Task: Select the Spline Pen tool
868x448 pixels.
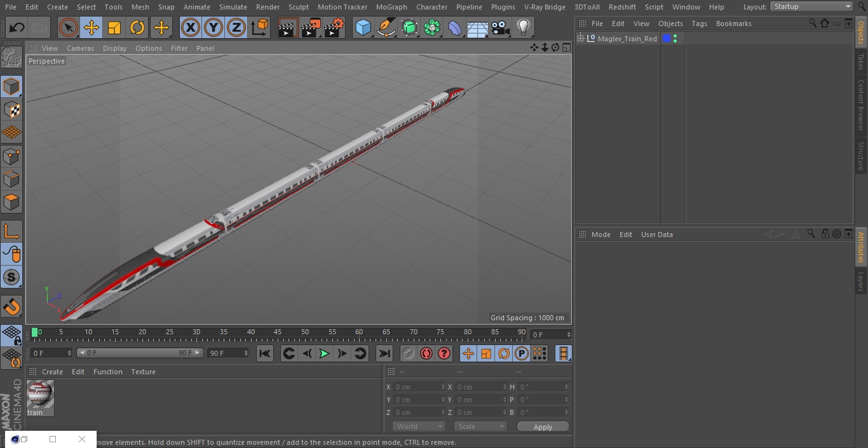Action: pos(386,27)
